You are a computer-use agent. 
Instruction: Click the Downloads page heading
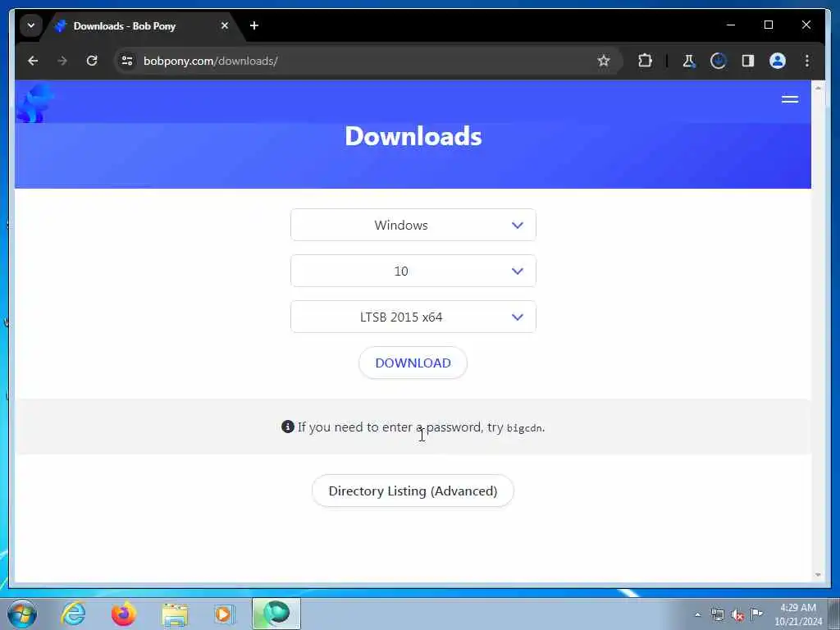click(x=413, y=136)
